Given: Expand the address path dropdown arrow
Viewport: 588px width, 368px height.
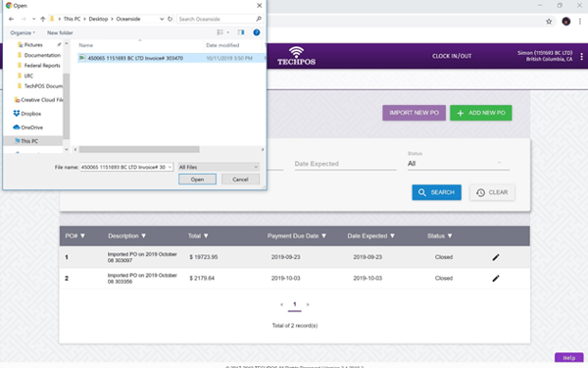Looking at the screenshot, I should pyautogui.click(x=162, y=19).
